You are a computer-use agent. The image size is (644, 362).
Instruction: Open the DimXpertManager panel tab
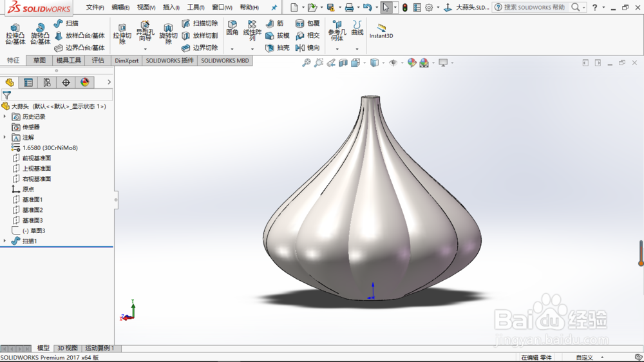(66, 82)
